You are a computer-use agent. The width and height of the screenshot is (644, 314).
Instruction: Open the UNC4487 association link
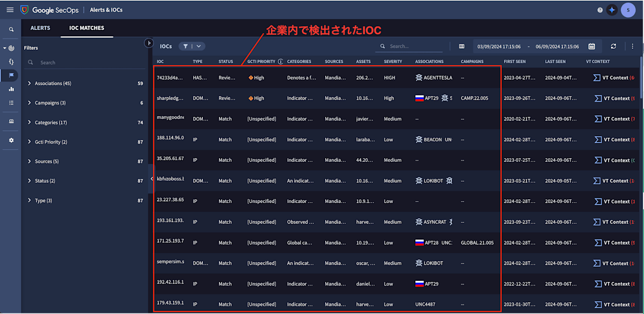426,304
